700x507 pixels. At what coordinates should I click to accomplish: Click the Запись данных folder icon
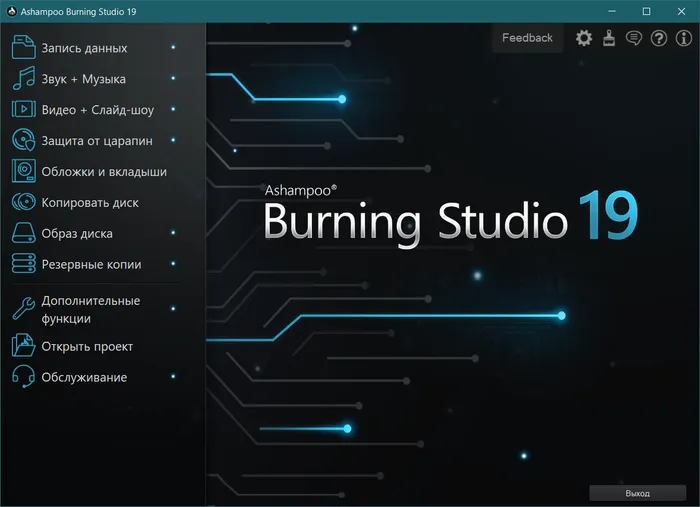coord(23,47)
